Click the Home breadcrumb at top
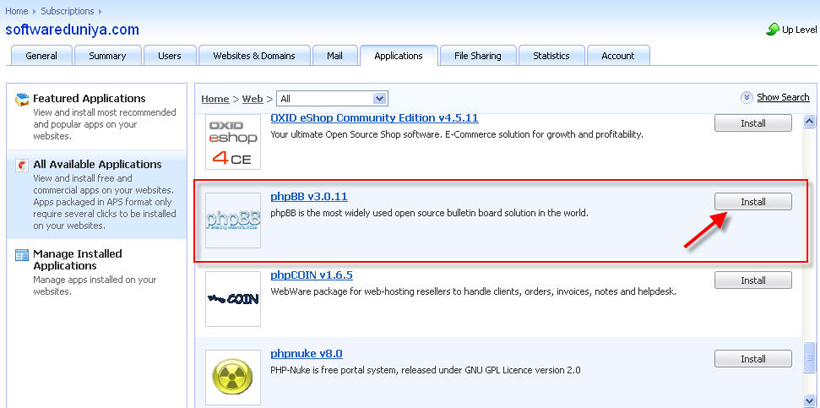Screen dimensions: 820x408 click(x=17, y=10)
